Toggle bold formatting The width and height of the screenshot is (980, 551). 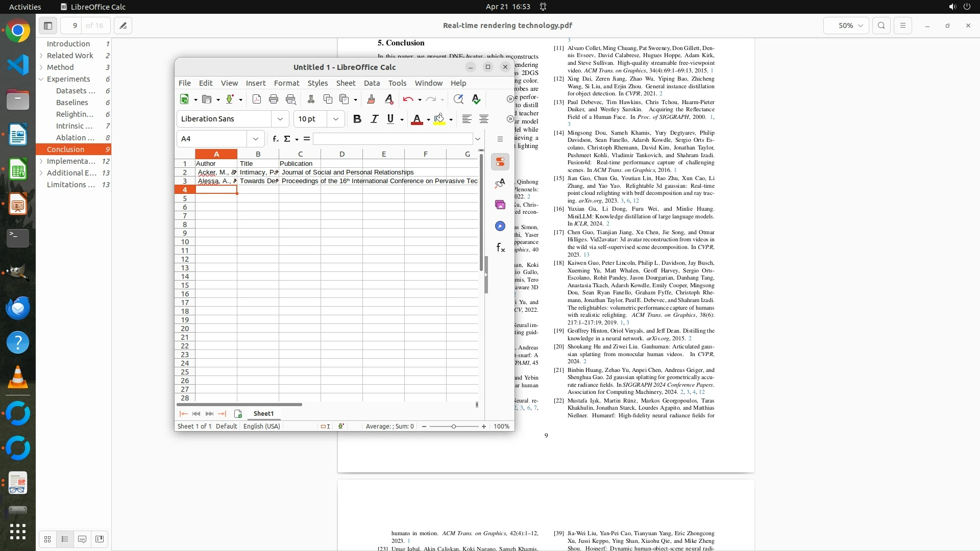click(x=357, y=119)
